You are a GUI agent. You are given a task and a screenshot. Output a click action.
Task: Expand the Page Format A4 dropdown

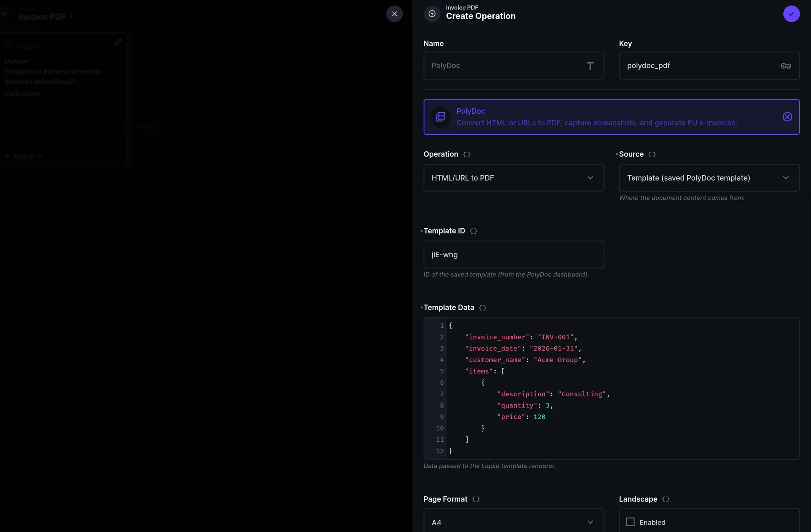514,522
